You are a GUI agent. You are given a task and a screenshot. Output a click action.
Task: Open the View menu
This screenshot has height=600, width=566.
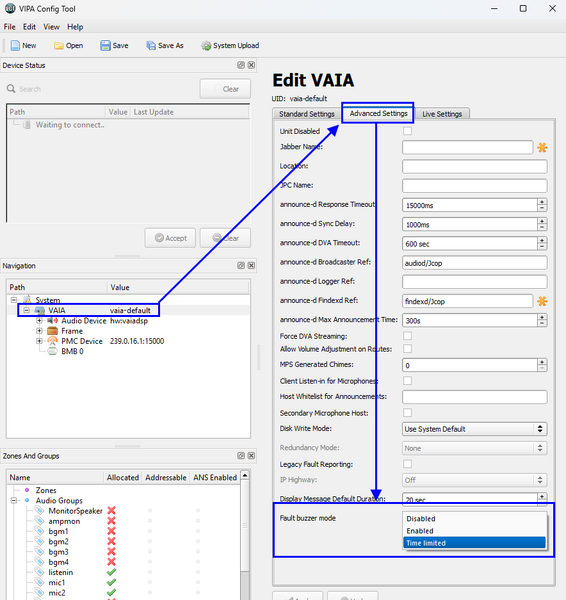click(x=51, y=27)
